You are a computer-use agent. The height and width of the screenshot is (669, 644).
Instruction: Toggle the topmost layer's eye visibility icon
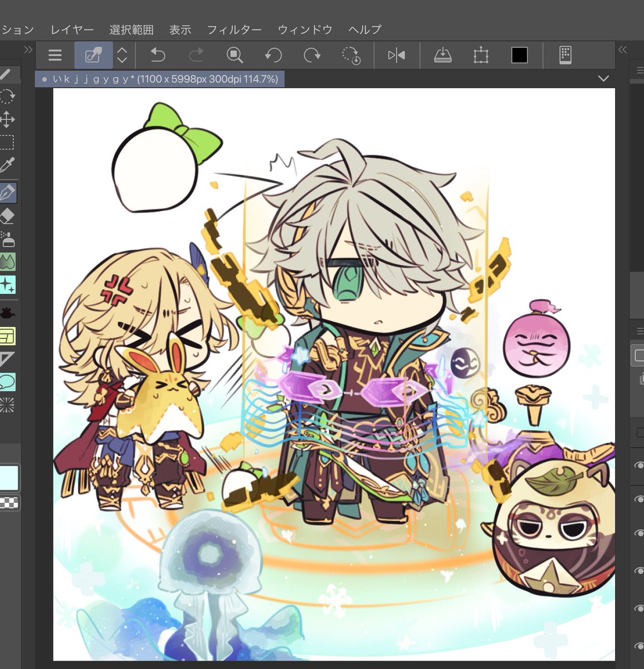638,466
